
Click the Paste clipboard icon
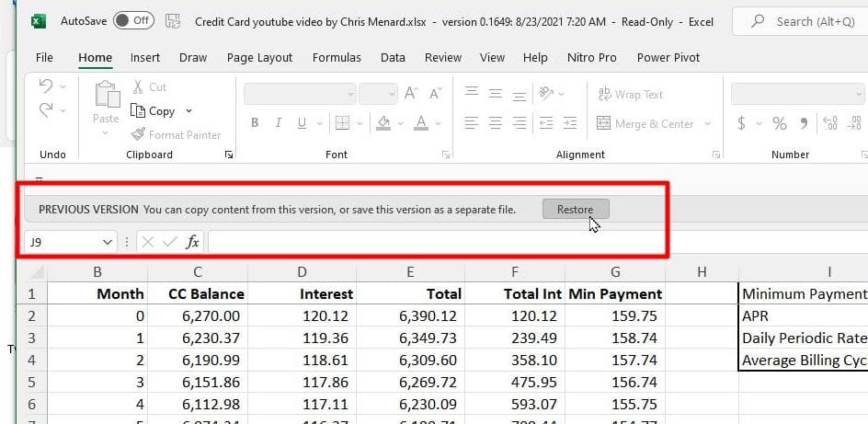click(107, 96)
